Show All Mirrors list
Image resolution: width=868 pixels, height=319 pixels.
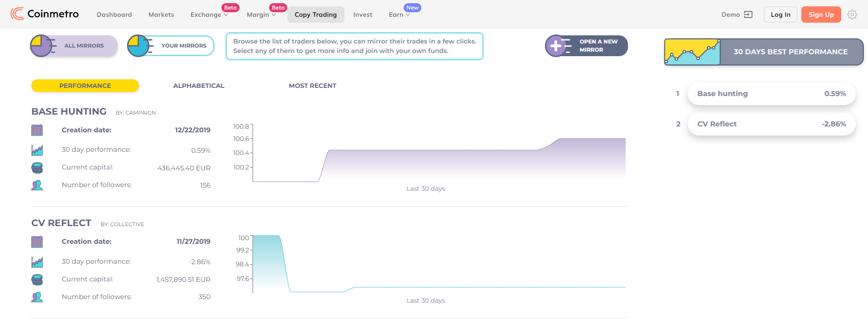pyautogui.click(x=74, y=46)
